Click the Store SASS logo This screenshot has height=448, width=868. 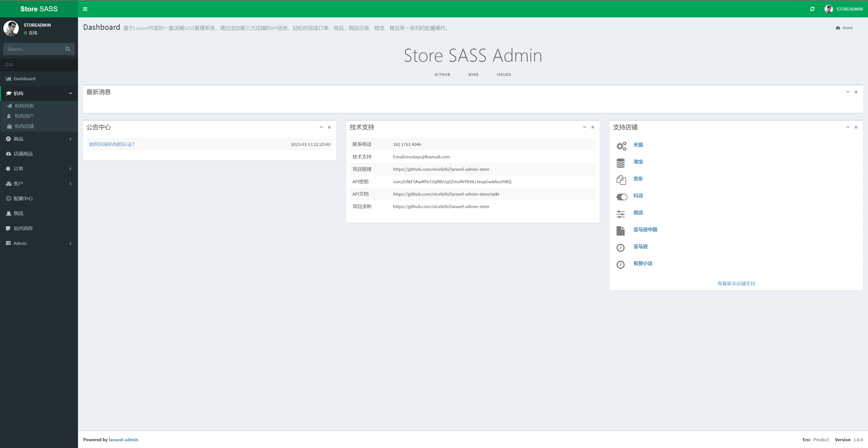39,9
